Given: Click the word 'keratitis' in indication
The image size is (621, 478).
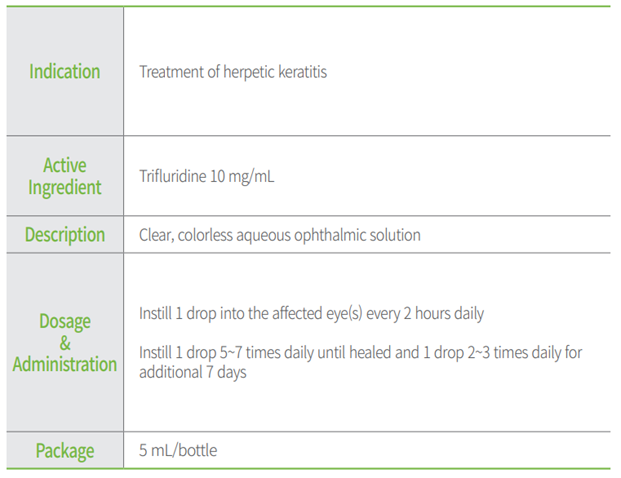Looking at the screenshot, I should [x=299, y=72].
